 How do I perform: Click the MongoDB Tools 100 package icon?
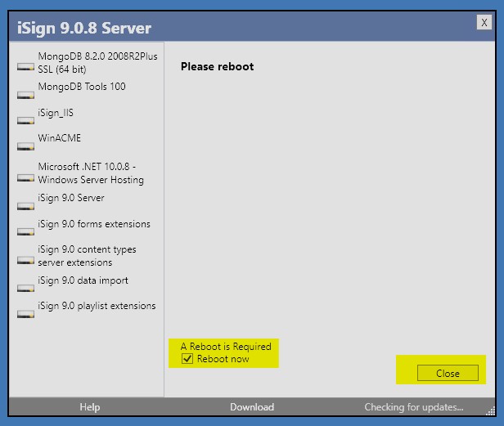click(x=25, y=95)
